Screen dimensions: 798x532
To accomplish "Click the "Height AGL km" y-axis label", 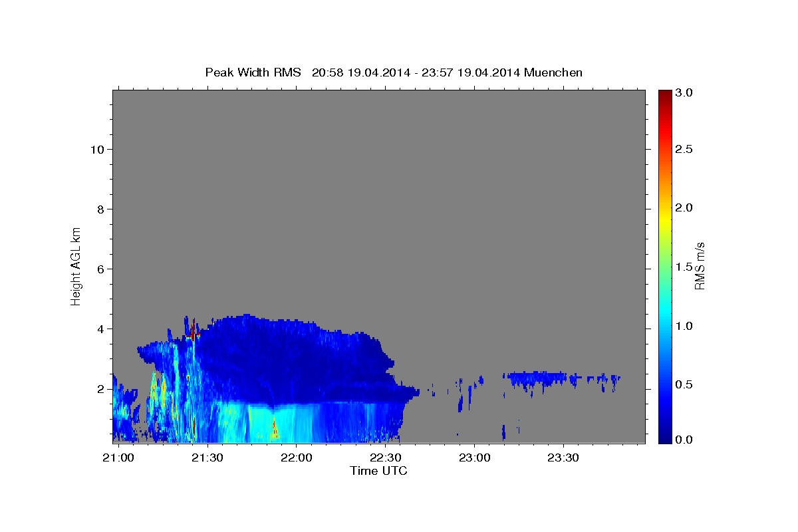I will pos(76,266).
